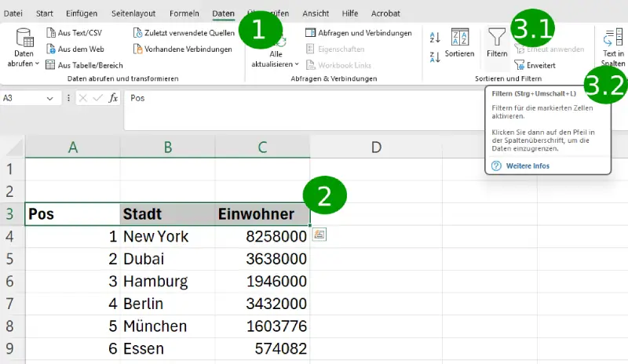Select column D header
The height and width of the screenshot is (364, 628).
coord(376,147)
